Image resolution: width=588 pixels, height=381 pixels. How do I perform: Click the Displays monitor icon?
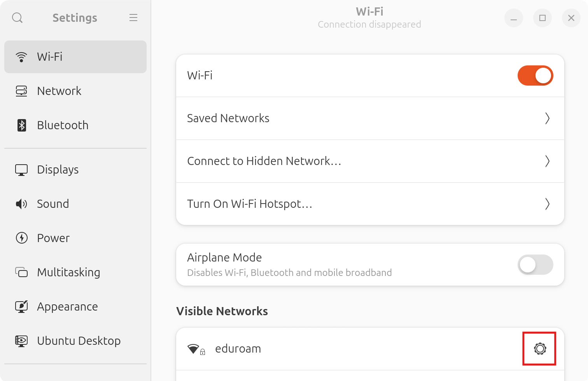(21, 169)
